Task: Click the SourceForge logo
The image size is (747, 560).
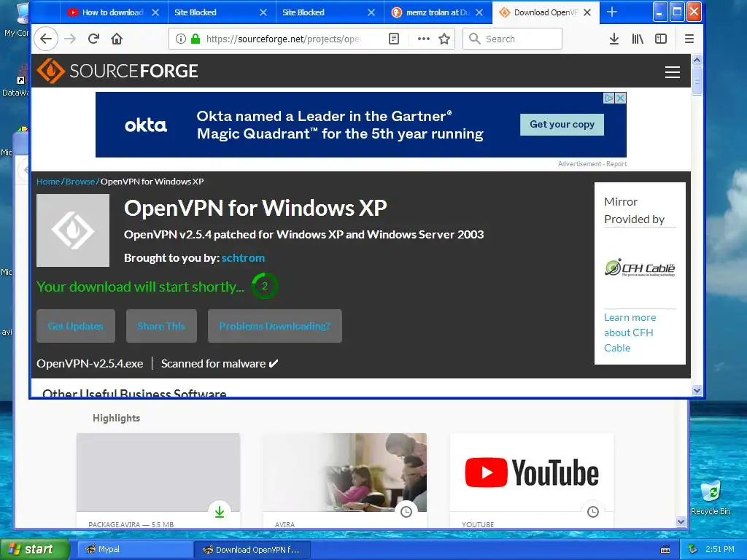Action: (117, 71)
